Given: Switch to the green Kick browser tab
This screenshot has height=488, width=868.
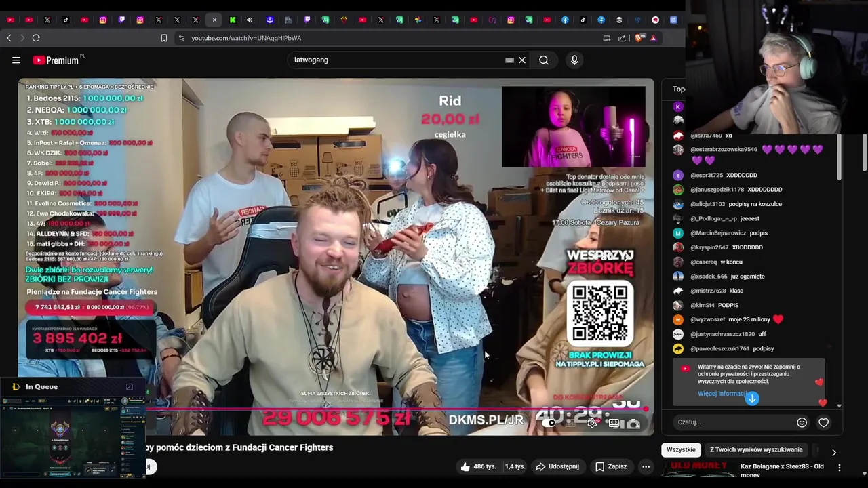Looking at the screenshot, I should click(233, 20).
